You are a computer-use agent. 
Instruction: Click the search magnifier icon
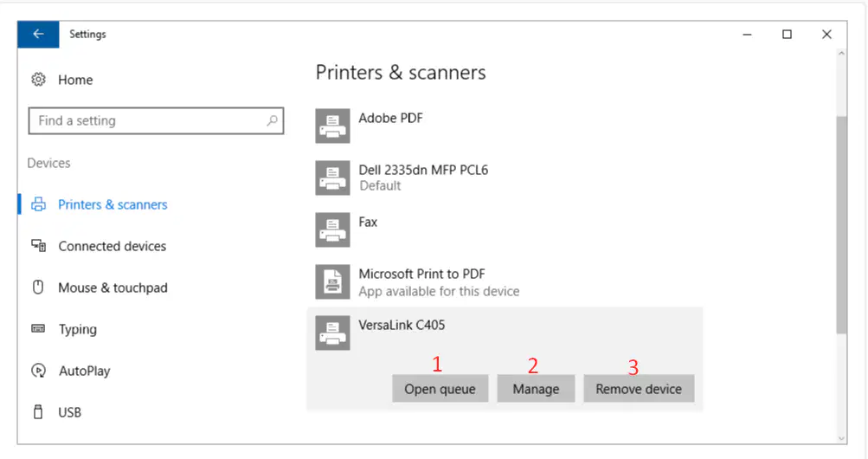(x=272, y=120)
